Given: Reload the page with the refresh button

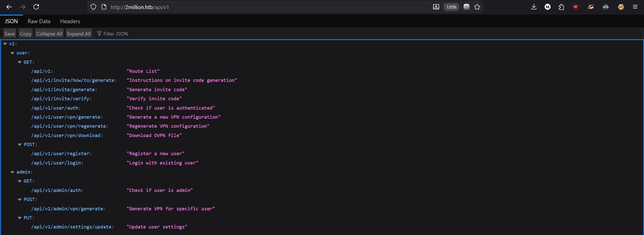Looking at the screenshot, I should click(36, 7).
